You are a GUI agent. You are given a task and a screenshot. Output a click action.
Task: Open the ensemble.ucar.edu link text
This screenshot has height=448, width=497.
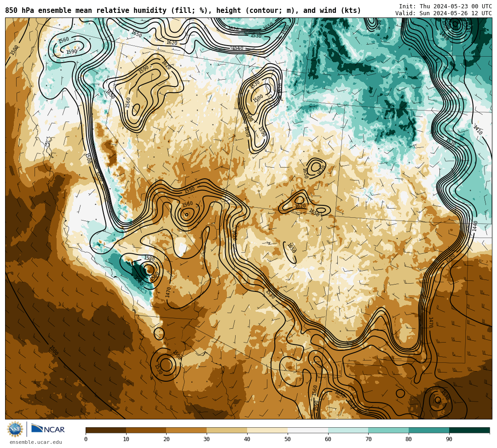click(x=36, y=442)
